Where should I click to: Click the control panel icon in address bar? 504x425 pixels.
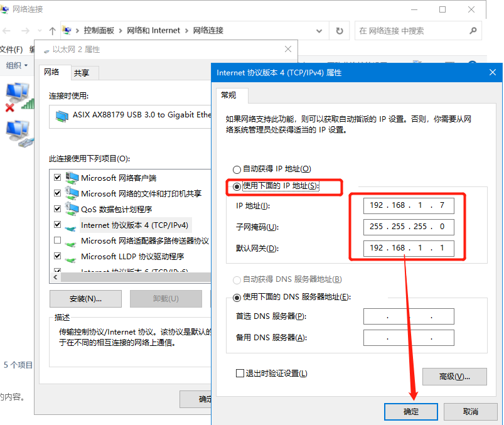click(68, 31)
